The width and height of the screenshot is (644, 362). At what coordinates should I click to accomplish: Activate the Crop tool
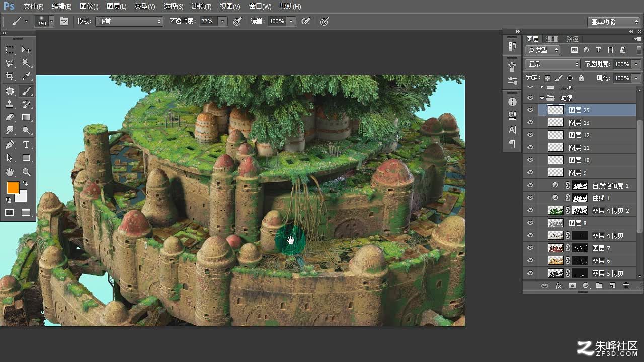(x=10, y=76)
